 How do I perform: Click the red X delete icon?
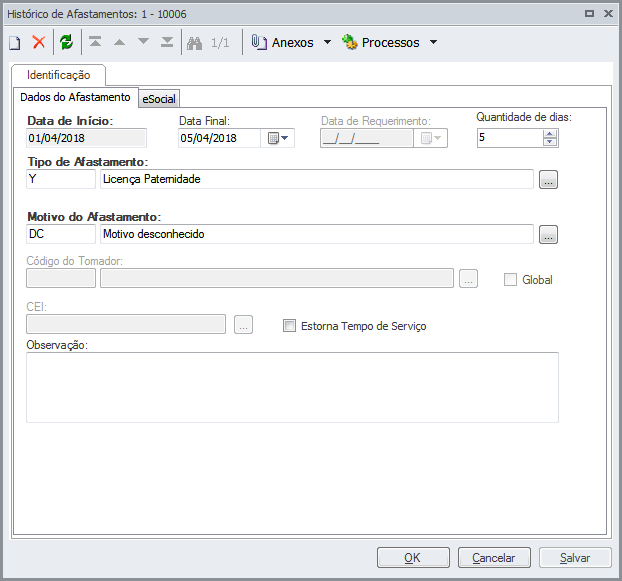(x=39, y=42)
